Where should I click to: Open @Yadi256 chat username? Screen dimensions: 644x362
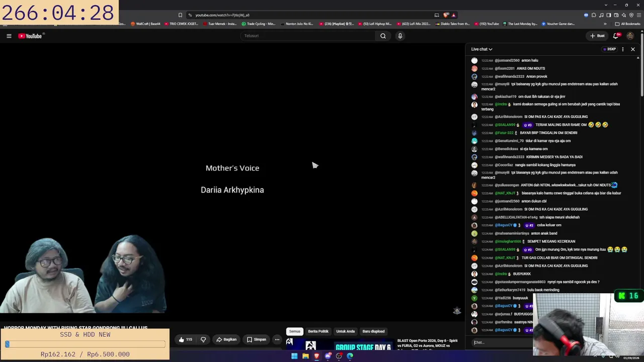coord(504,298)
